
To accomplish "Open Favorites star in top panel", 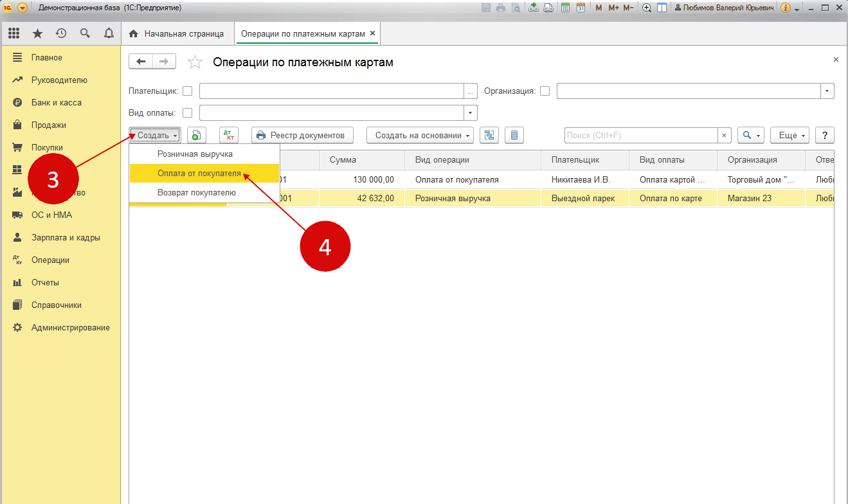I will [37, 33].
